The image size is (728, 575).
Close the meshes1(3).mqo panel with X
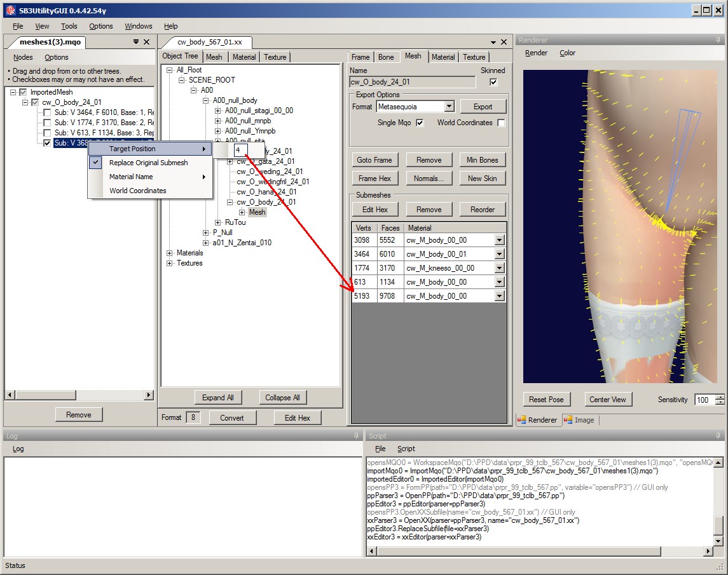[x=147, y=42]
